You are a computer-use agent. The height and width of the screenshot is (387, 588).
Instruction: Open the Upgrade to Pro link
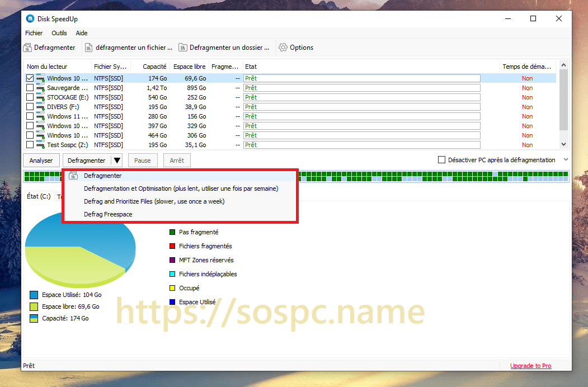pyautogui.click(x=530, y=366)
